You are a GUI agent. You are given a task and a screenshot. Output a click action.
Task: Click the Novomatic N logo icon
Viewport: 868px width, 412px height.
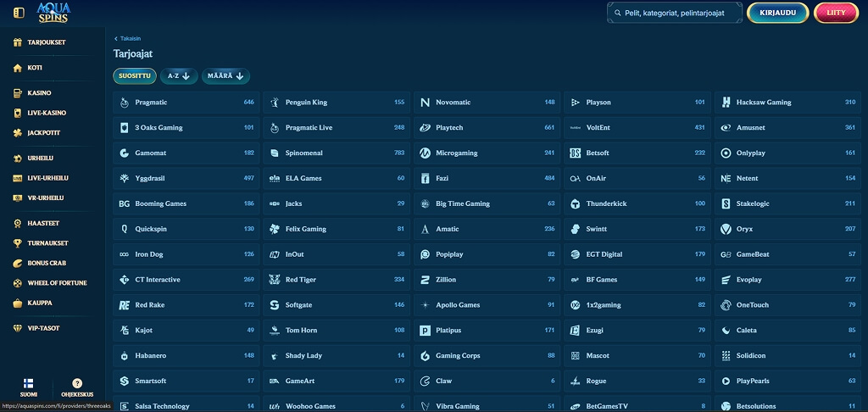click(x=426, y=103)
